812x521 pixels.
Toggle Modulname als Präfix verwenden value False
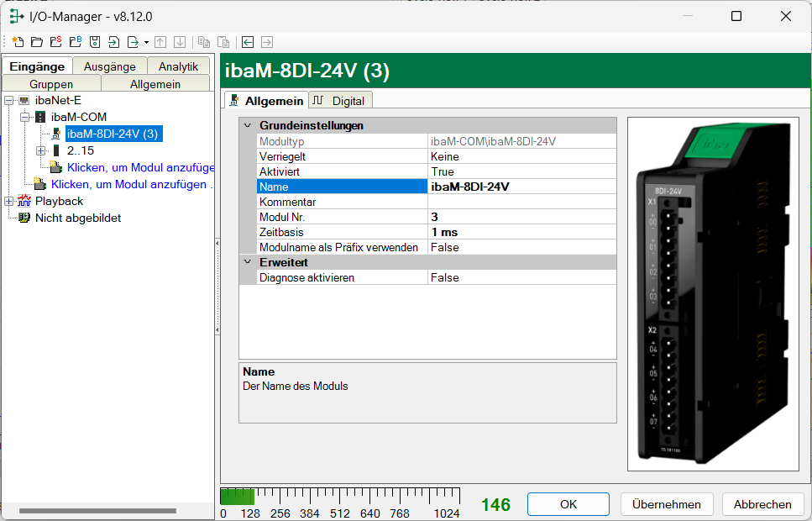[521, 247]
